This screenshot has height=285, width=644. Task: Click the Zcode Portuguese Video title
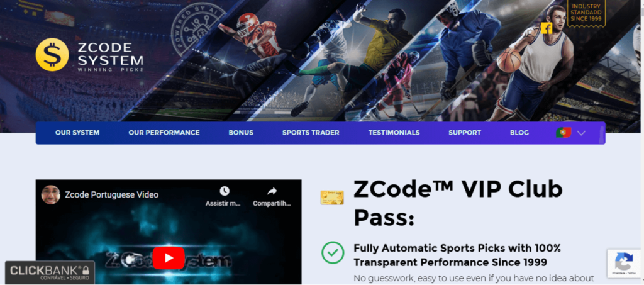coord(112,194)
